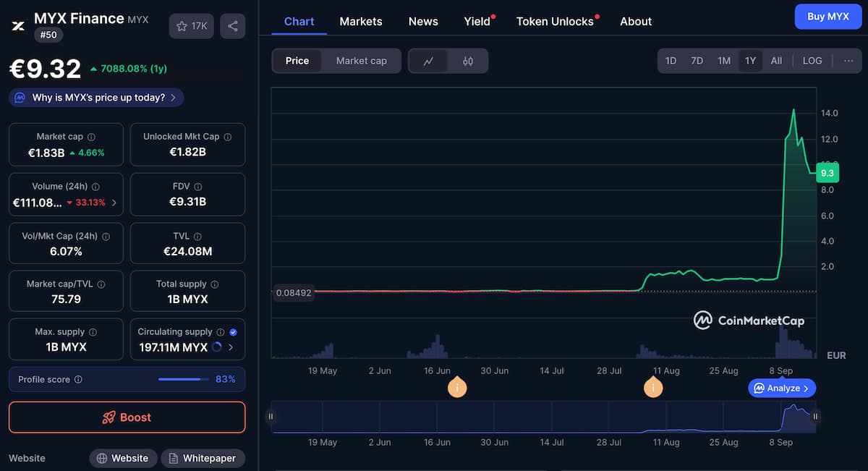Open the share icon button
The height and width of the screenshot is (471, 868).
point(232,26)
